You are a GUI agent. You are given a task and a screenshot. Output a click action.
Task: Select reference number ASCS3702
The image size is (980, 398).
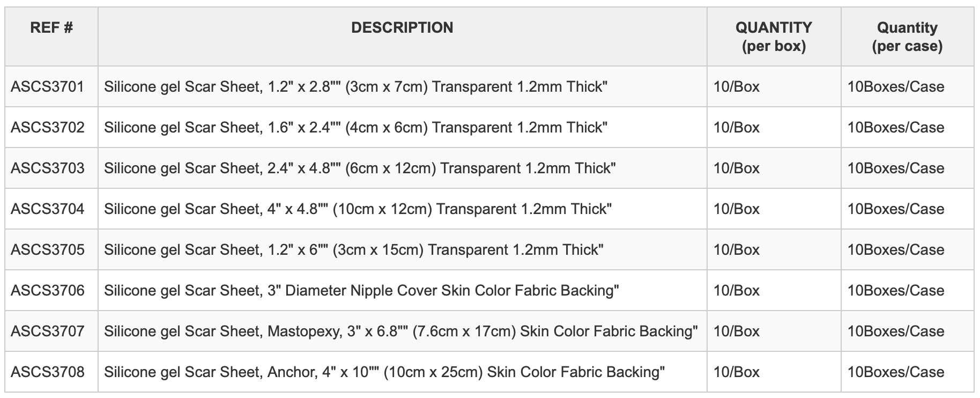coord(48,128)
